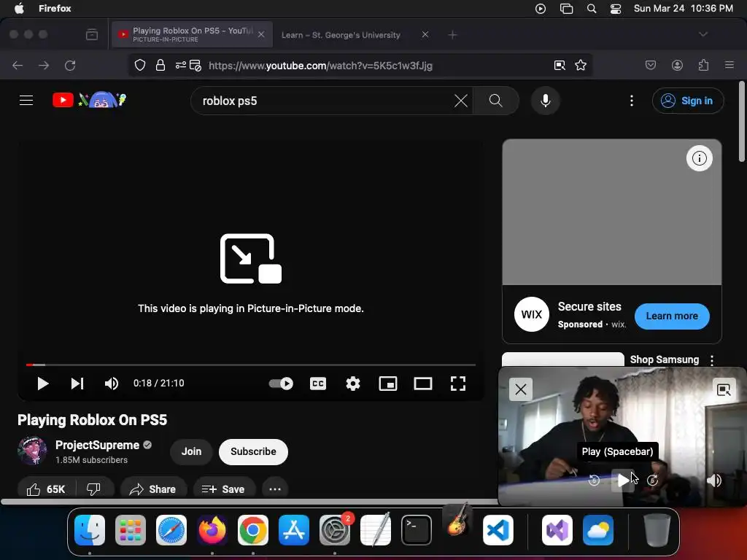Viewport: 747px width, 560px height.
Task: Clear the roblox ps5 search text
Action: point(460,101)
